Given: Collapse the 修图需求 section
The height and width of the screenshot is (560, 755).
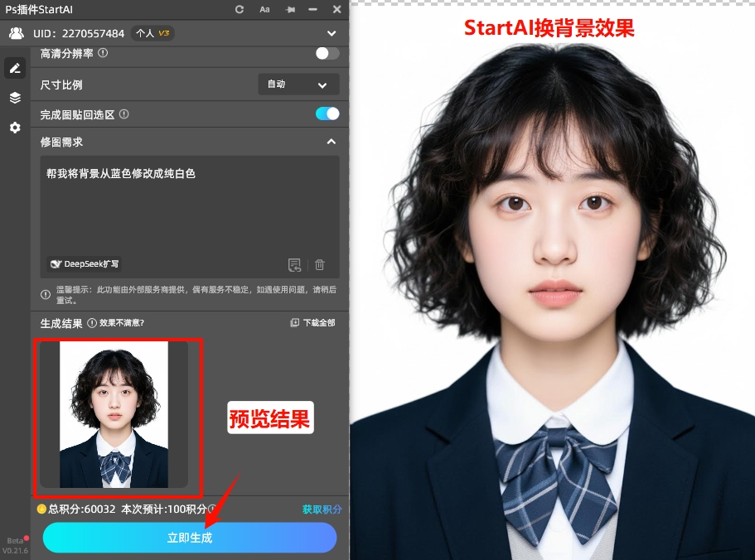Looking at the screenshot, I should 331,141.
